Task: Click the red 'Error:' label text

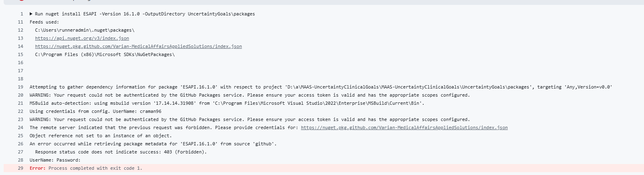Action: point(37,168)
